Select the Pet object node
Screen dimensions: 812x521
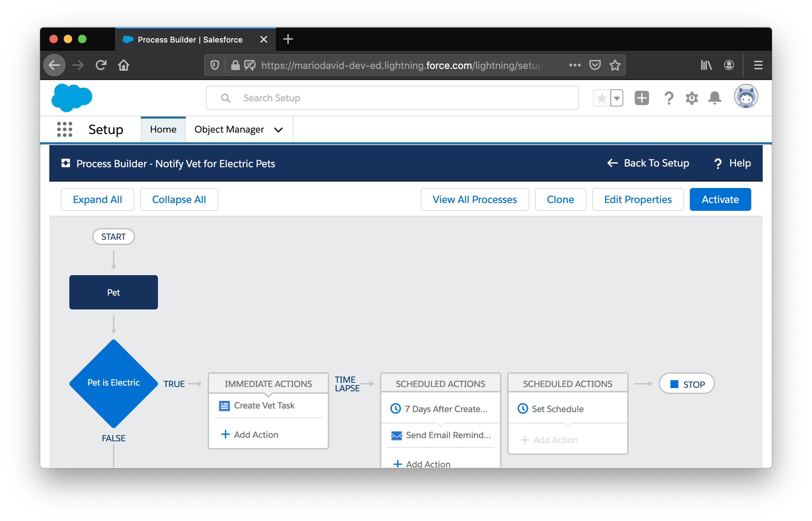pos(114,292)
